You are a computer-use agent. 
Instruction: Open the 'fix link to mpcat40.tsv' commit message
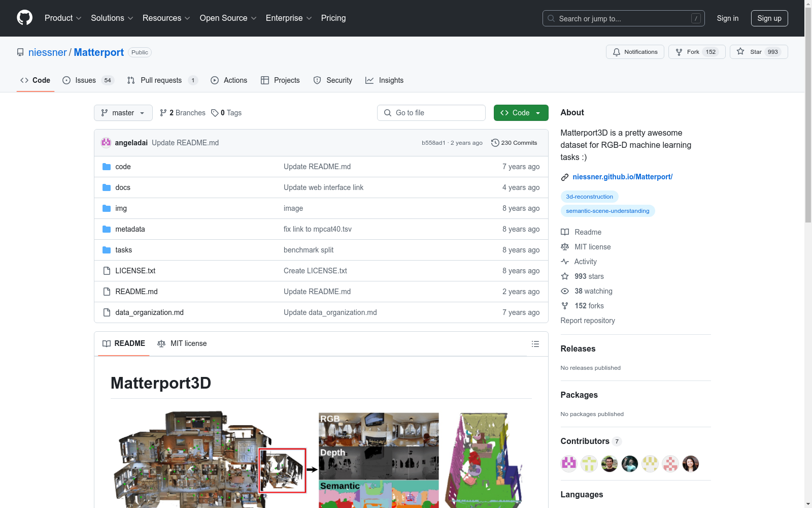pyautogui.click(x=318, y=229)
